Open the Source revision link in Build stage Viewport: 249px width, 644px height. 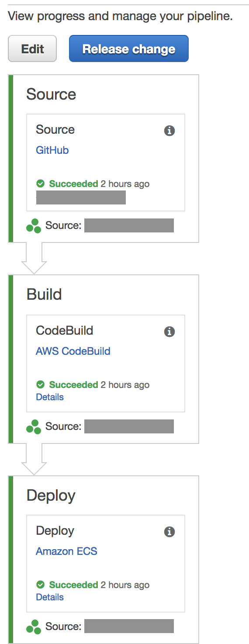(x=129, y=426)
